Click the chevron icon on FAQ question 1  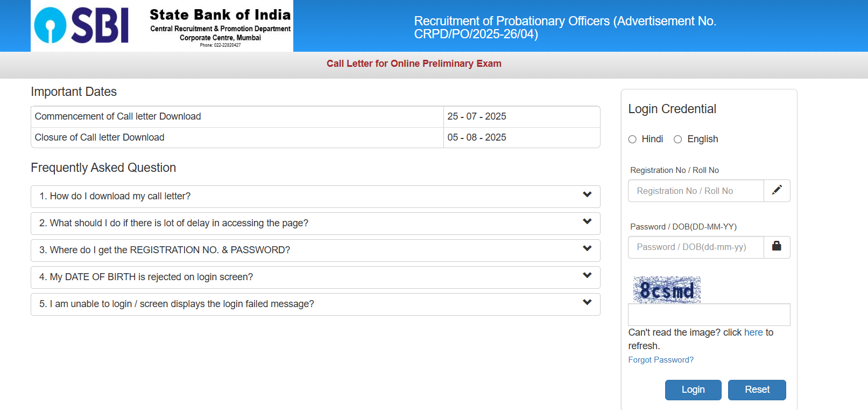pyautogui.click(x=587, y=195)
